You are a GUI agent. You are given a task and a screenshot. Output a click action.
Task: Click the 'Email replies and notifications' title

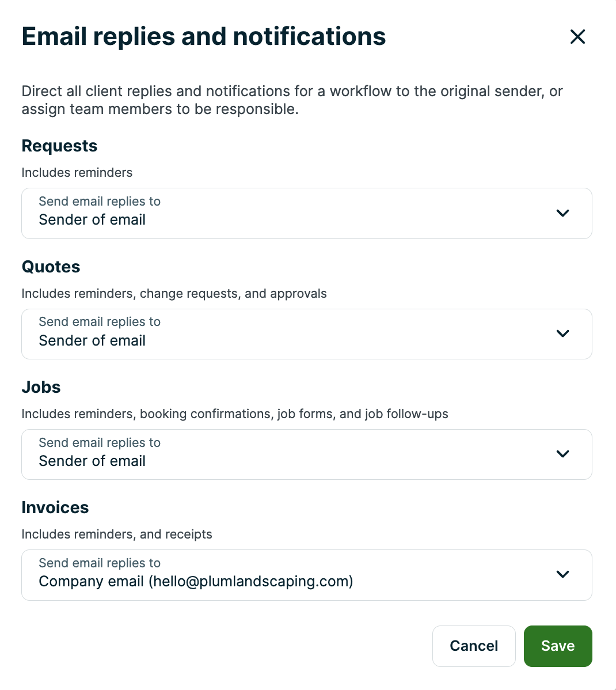pos(204,37)
